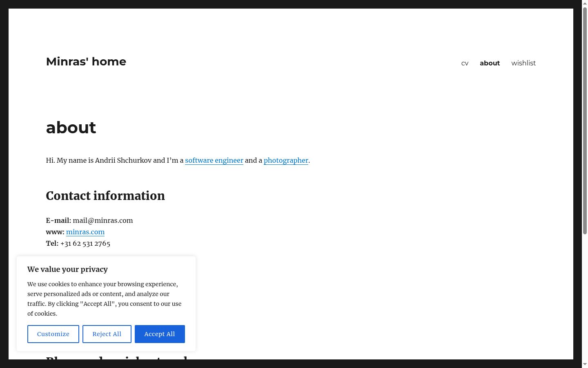Click the scrollbar down arrow

pos(585,364)
